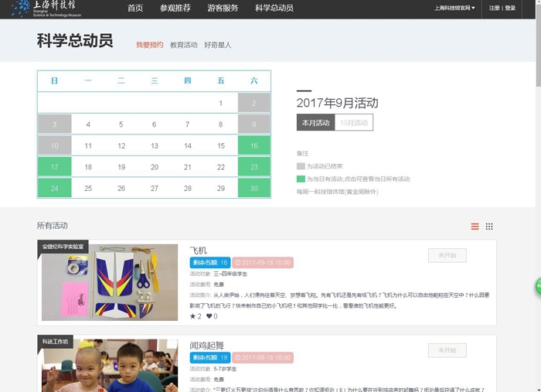This screenshot has width=541, height=392.
Task: Click the green 为当日有活动 legend swatch
Action: pos(301,179)
